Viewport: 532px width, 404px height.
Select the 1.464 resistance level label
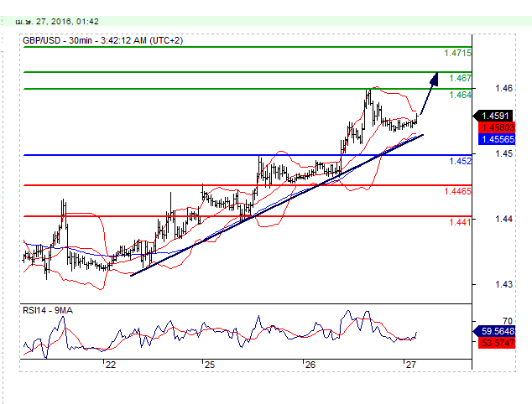point(460,95)
